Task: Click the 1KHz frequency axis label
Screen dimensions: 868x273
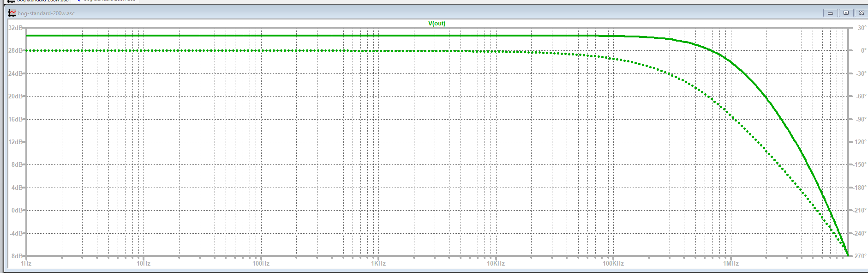Action: (x=378, y=264)
